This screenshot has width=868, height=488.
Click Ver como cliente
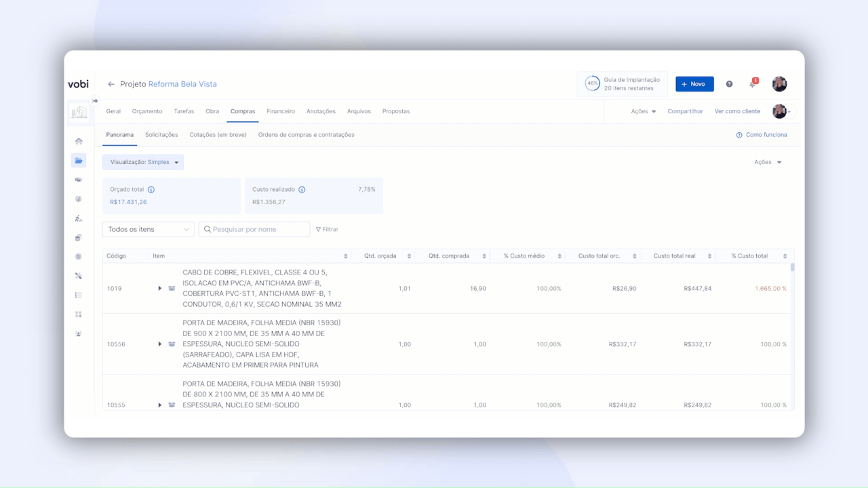[737, 111]
